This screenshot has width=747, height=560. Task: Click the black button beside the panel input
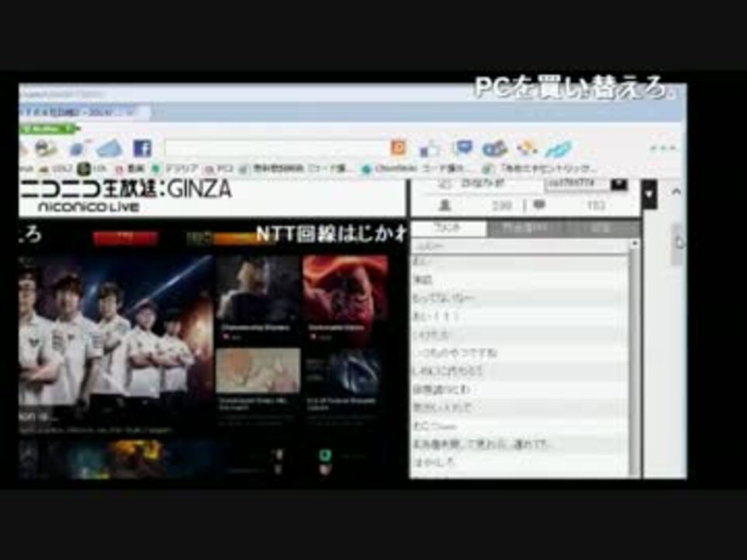point(619,184)
